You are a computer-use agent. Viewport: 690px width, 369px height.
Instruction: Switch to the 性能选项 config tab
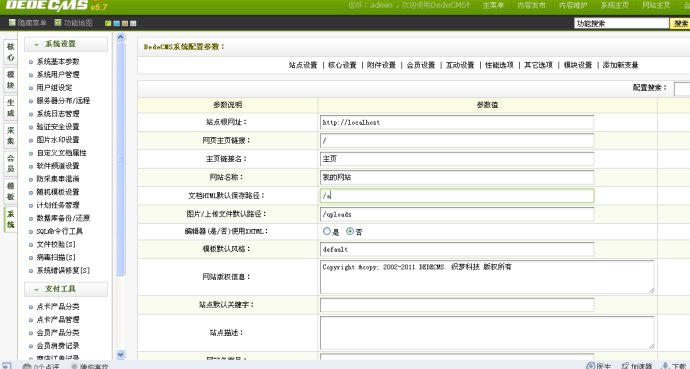(x=499, y=65)
